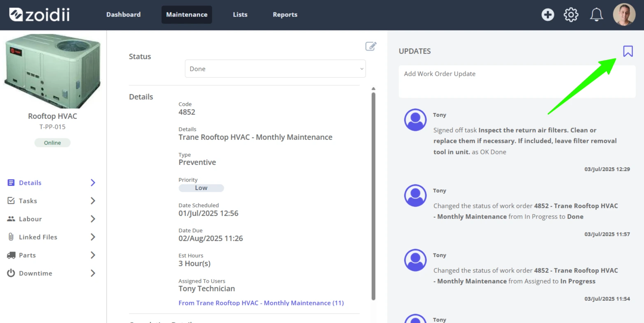Click the Online status badge
The height and width of the screenshot is (323, 644).
point(52,143)
